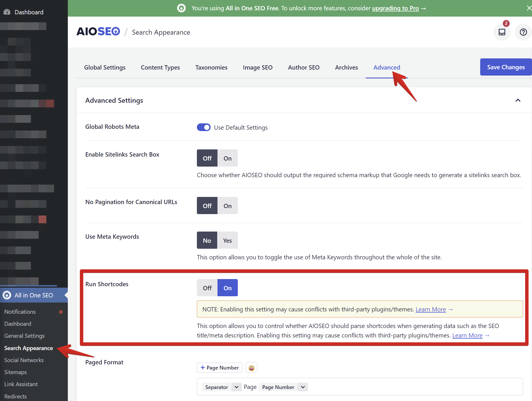Open the help question mark icon
Viewport: 532px width, 401px height.
click(523, 32)
